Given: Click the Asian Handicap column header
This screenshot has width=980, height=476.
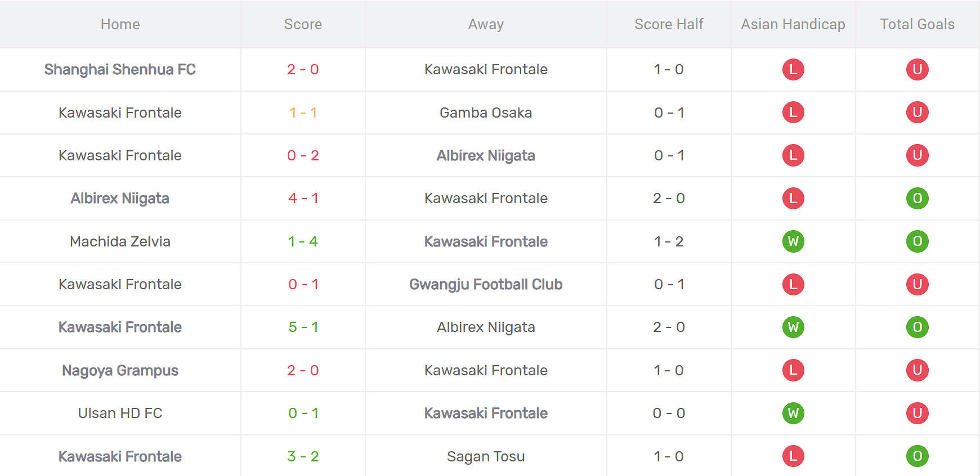Looking at the screenshot, I should [793, 24].
